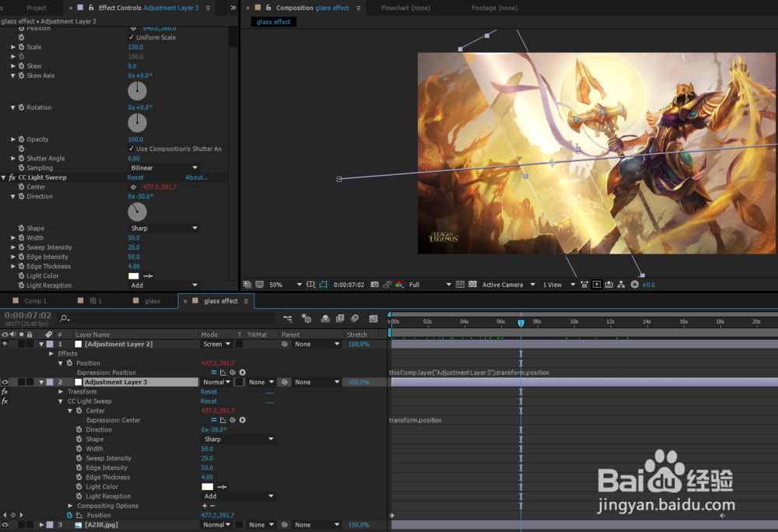Open Light Reception Add dropdown in Effect Controls
Image resolution: width=778 pixels, height=532 pixels.
point(163,285)
